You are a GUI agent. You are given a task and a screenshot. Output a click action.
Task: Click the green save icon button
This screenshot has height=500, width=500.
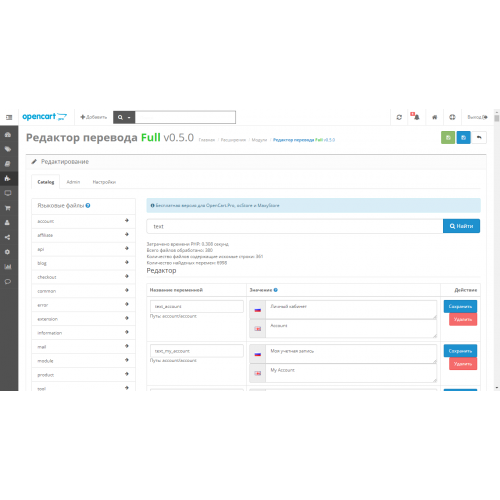(448, 137)
